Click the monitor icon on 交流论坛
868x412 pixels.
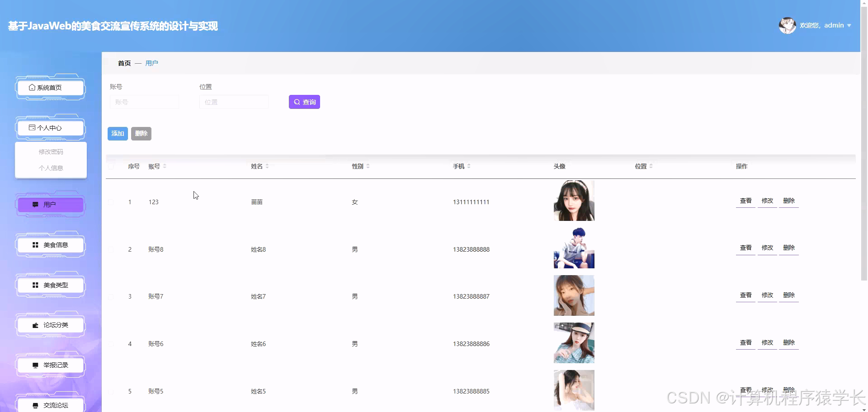click(x=35, y=405)
